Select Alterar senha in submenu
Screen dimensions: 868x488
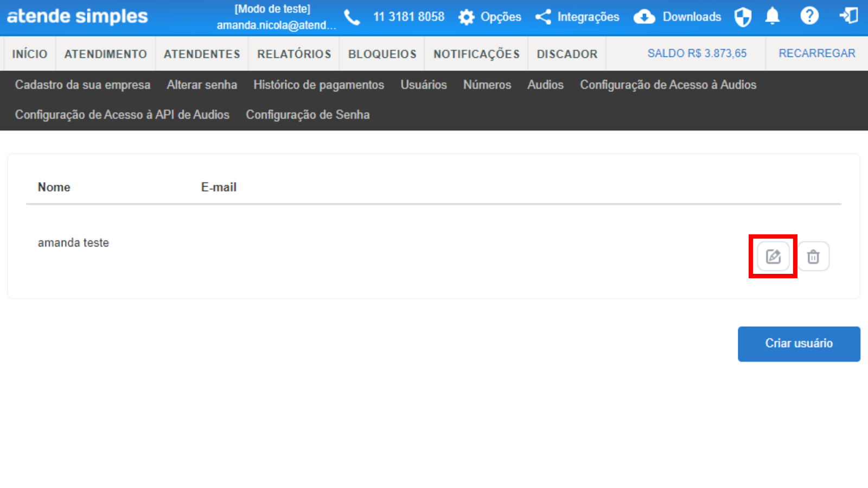202,85
